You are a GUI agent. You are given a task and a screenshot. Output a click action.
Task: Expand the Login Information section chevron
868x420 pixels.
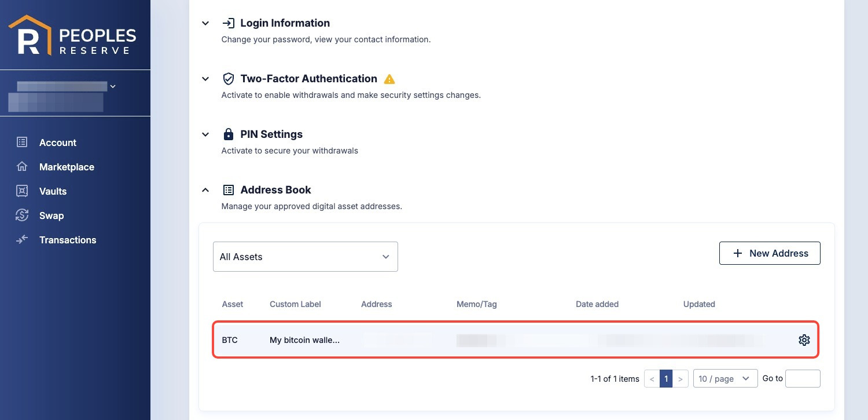[205, 23]
